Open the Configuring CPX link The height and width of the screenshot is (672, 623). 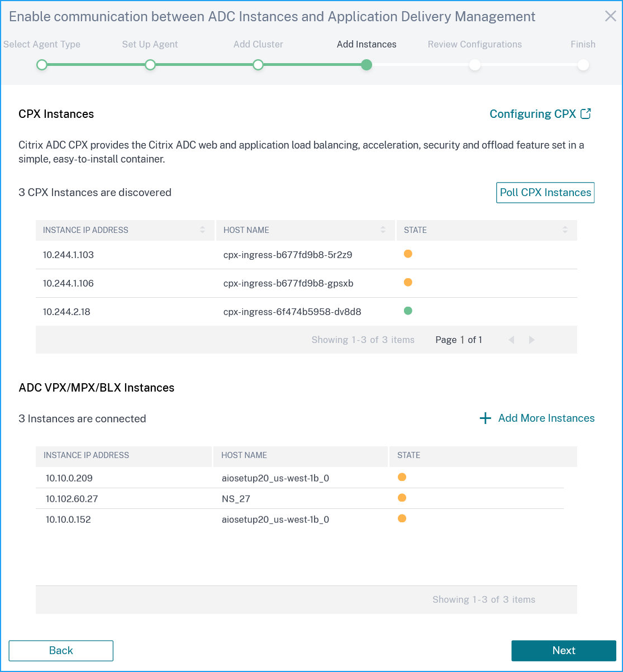(x=533, y=114)
